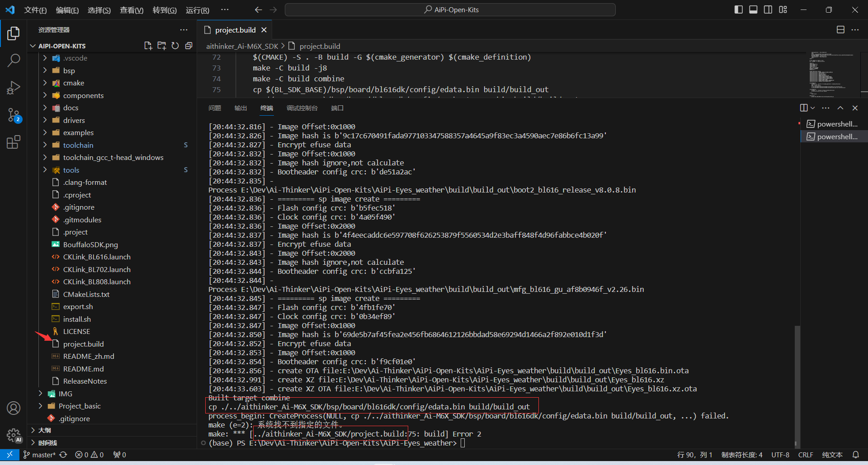868x465 pixels.
Task: Expand the .vscode folder
Action: click(45, 58)
